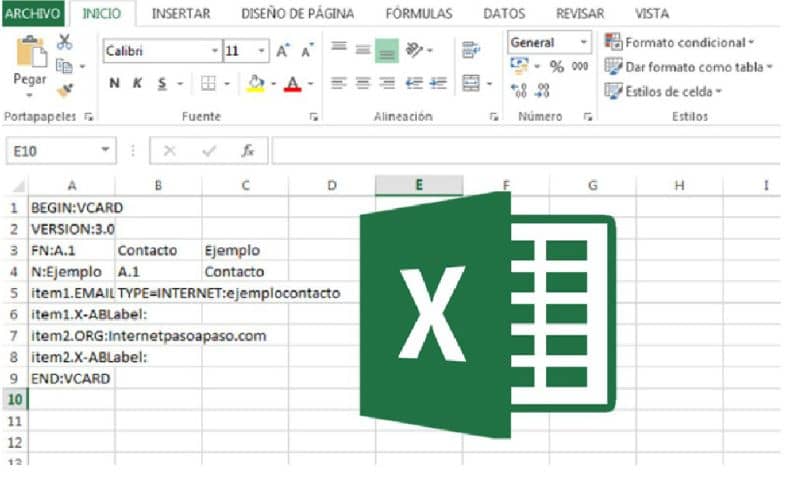800x483 pixels.
Task: Decrease font size with small A icon
Action: point(307,50)
